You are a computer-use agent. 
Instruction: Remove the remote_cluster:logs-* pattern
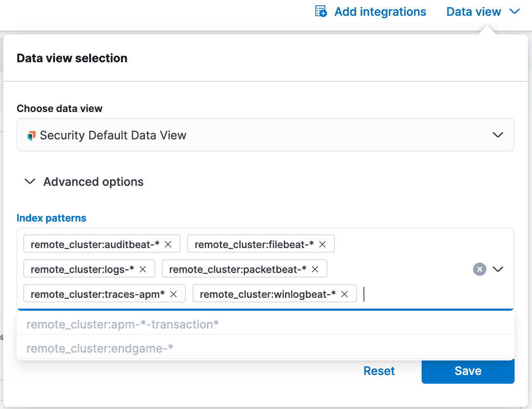click(x=143, y=269)
